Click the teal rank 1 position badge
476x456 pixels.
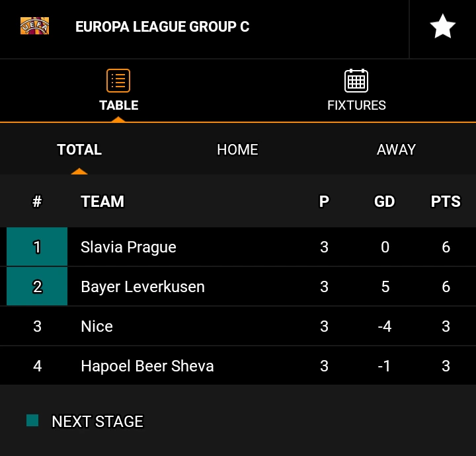pyautogui.click(x=37, y=247)
